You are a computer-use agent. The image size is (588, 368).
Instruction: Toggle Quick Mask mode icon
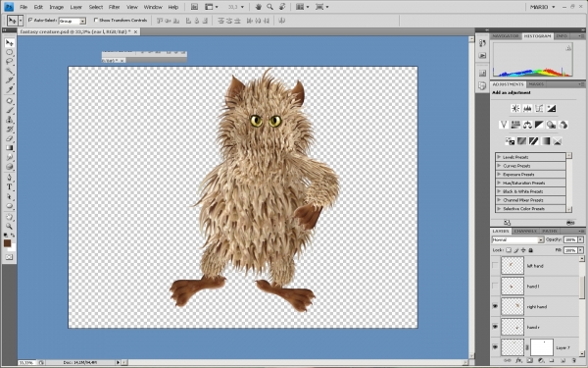tap(10, 257)
